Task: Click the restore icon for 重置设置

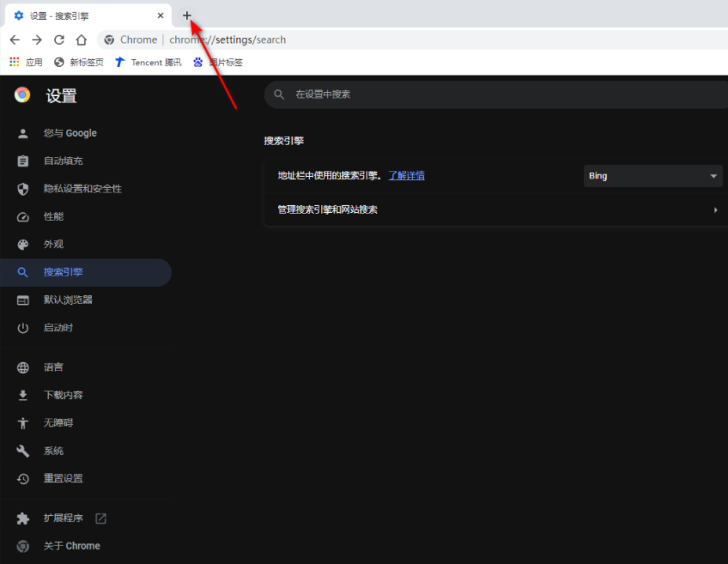Action: point(22,479)
